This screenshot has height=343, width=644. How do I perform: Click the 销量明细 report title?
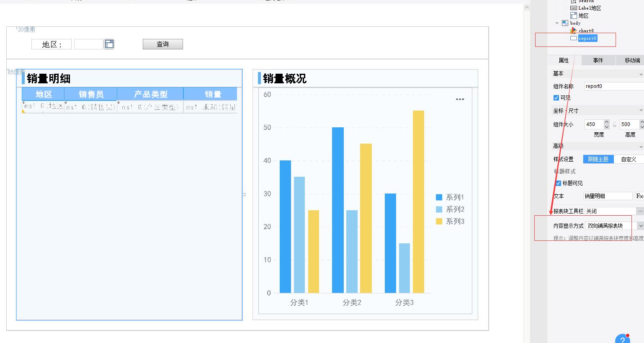49,78
